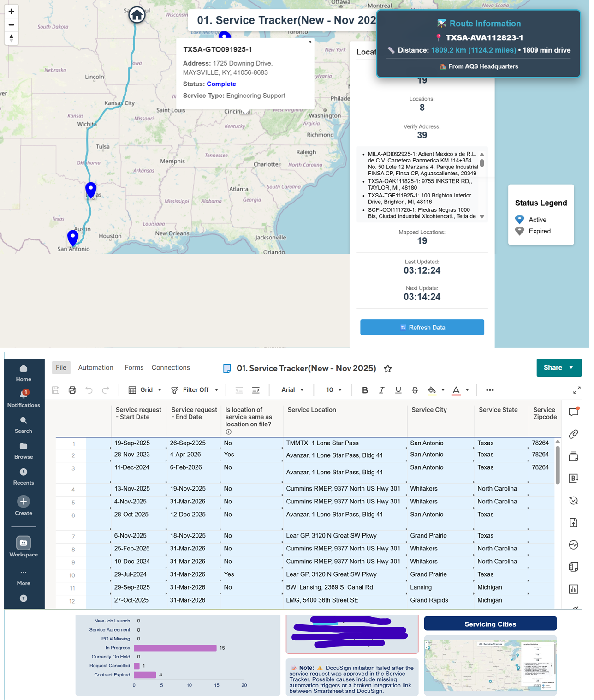Image resolution: width=594 pixels, height=700 pixels.
Task: Close the TXSA-GTO091925-1 popup
Action: tap(310, 42)
